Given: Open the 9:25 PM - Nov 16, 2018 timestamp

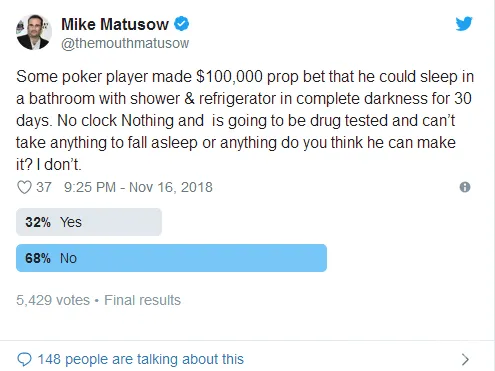Looking at the screenshot, I should [138, 187].
